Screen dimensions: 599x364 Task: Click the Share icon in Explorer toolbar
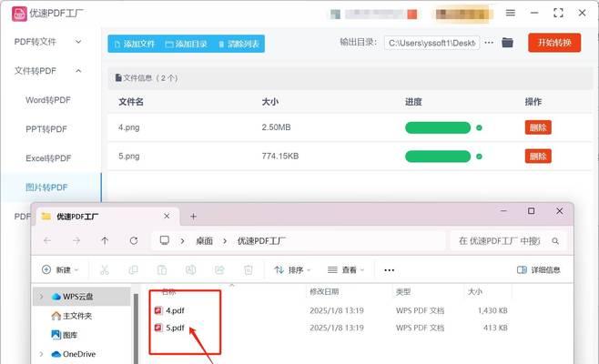(219, 270)
